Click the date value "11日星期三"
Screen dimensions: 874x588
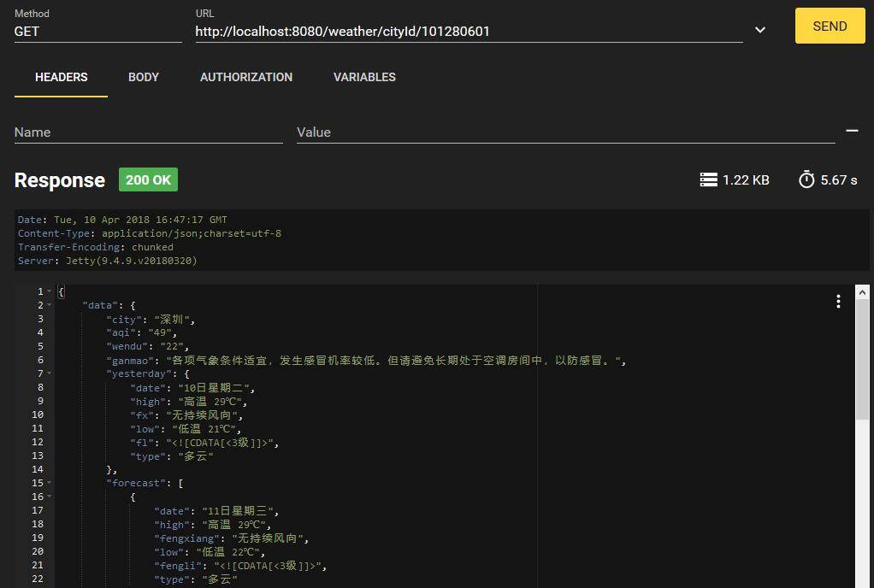(238, 510)
